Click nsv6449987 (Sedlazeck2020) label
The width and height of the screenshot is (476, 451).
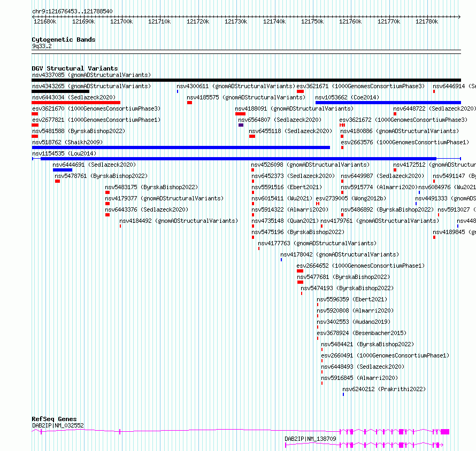pos(382,176)
